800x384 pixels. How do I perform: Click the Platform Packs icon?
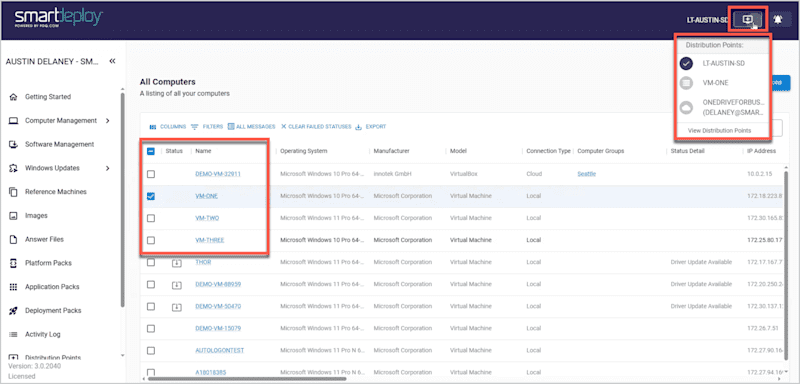pyautogui.click(x=14, y=263)
